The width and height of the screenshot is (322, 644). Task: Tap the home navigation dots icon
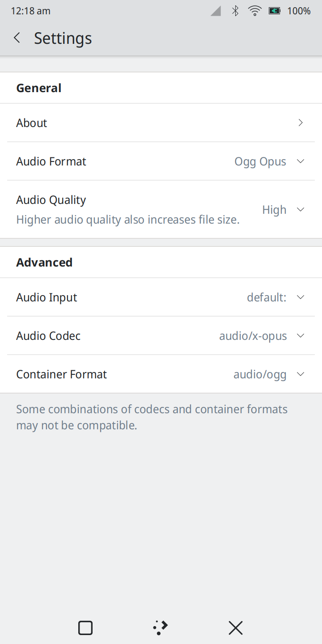click(161, 628)
